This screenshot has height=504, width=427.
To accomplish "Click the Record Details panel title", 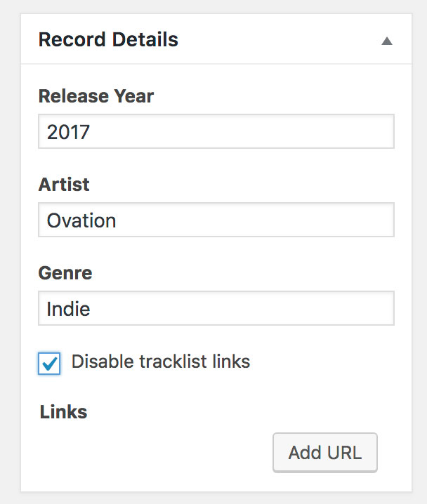I will pyautogui.click(x=108, y=39).
